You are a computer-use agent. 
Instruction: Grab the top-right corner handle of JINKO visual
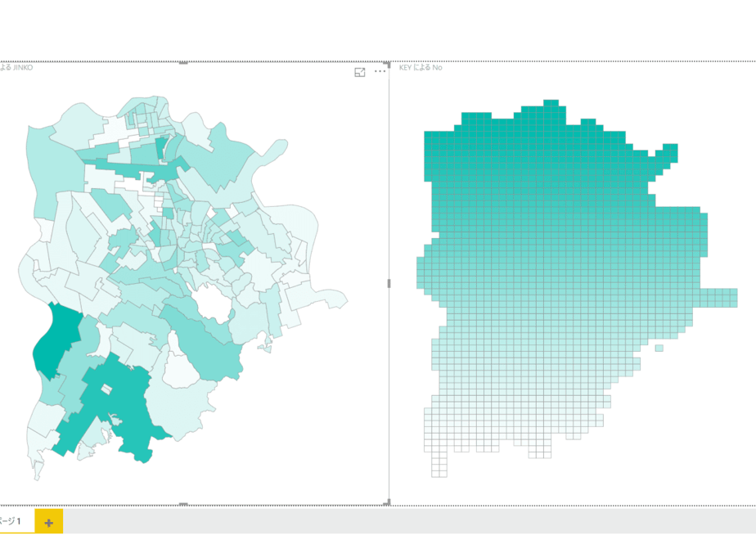[387, 64]
